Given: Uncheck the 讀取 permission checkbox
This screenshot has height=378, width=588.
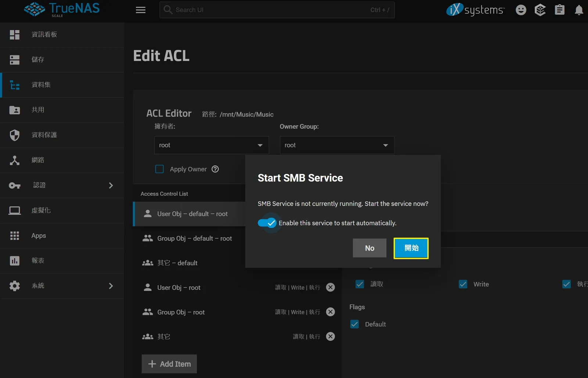Looking at the screenshot, I should 360,284.
